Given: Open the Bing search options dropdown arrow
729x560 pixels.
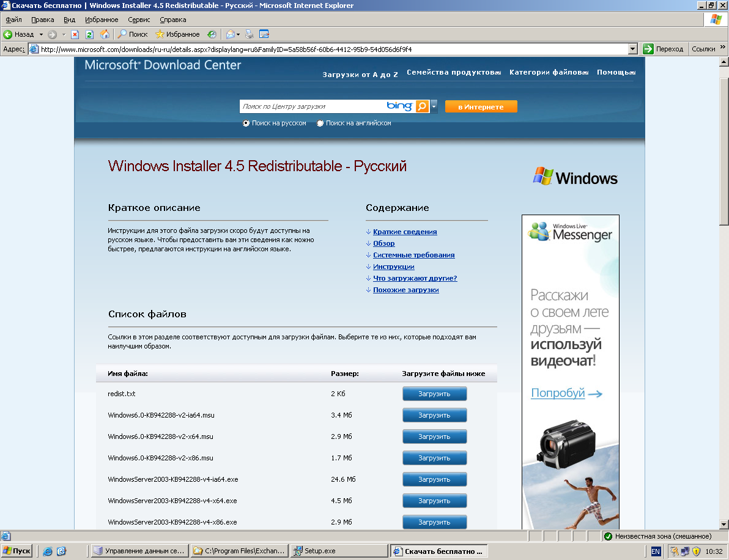Looking at the screenshot, I should click(x=434, y=106).
